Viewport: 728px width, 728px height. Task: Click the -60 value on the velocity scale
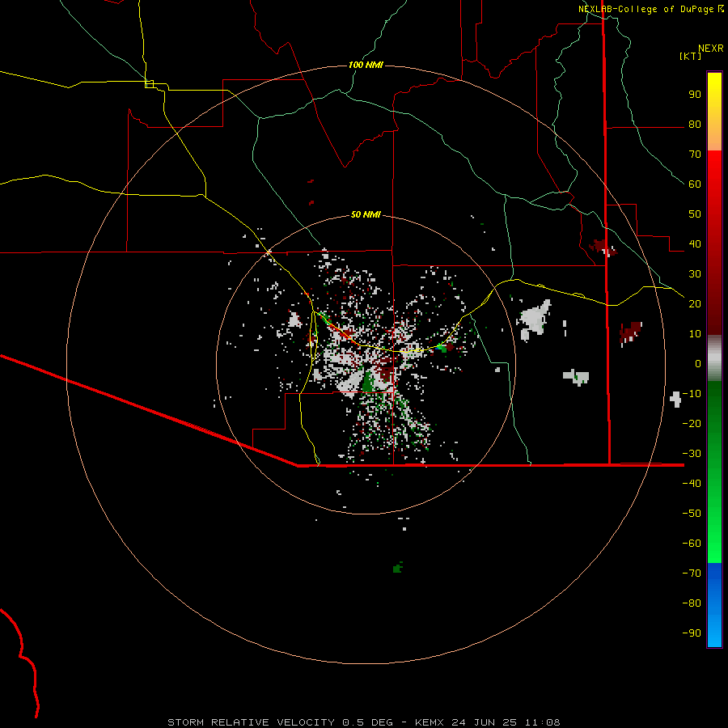[x=692, y=544]
